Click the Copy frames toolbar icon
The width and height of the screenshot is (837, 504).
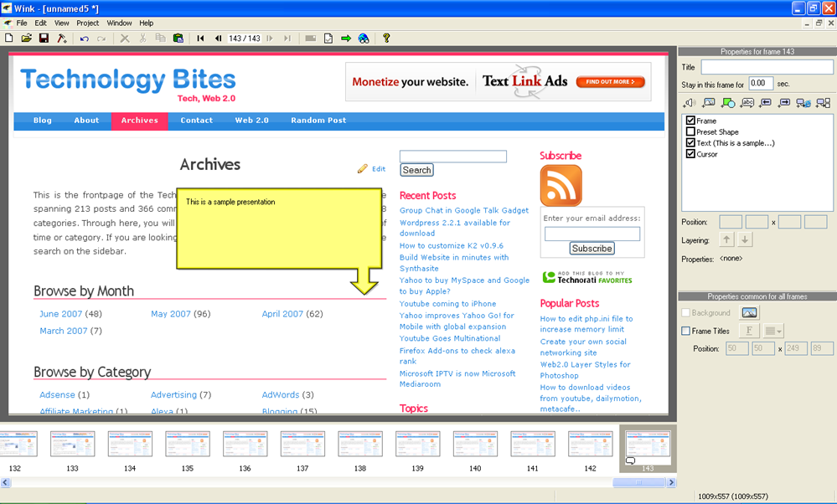pos(160,39)
